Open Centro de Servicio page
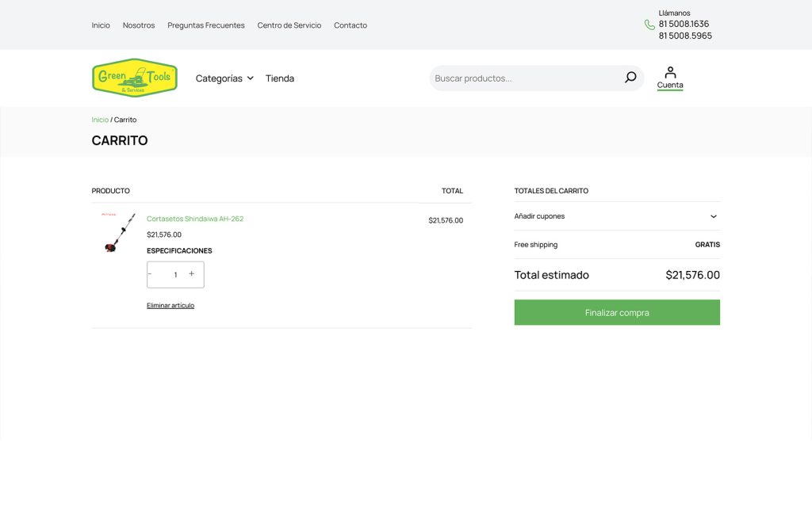This screenshot has width=812, height=515. click(289, 25)
